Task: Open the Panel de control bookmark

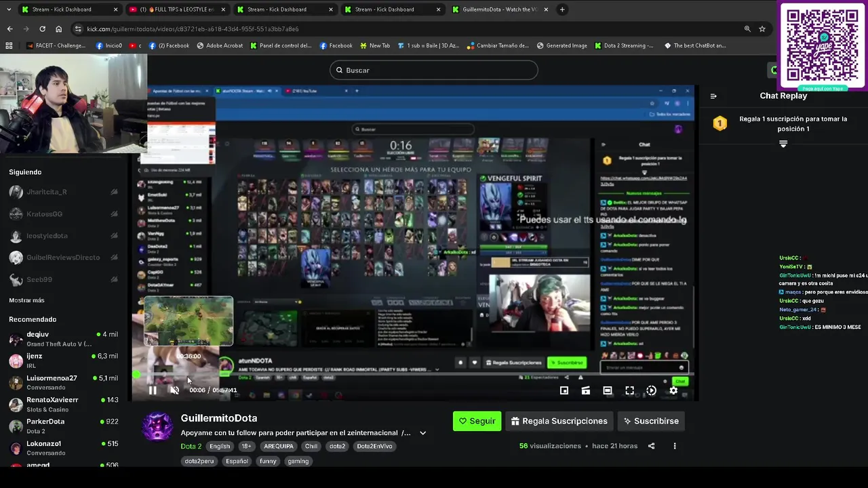Action: [281, 45]
